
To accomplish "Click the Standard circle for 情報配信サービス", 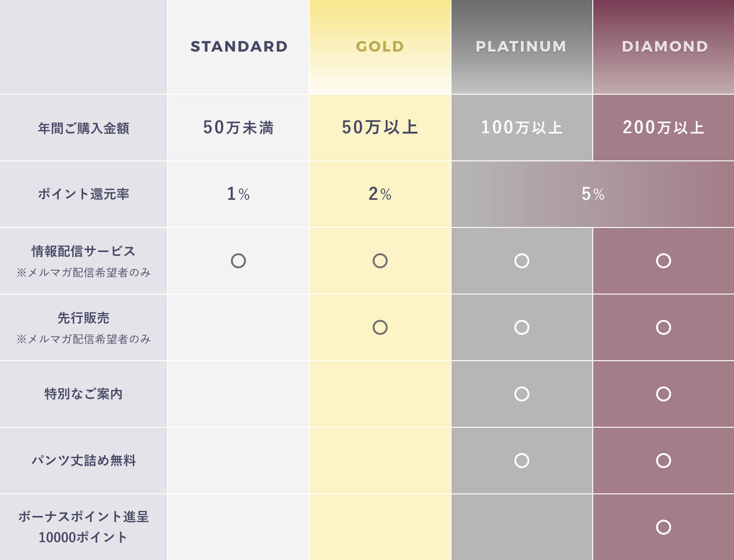I will (238, 261).
